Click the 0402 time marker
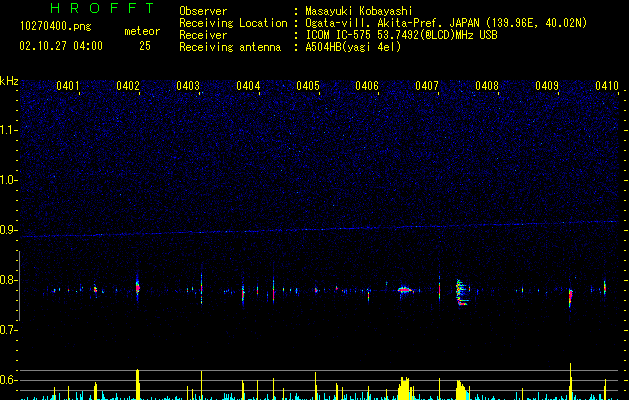The height and width of the screenshot is (400, 629). (x=128, y=86)
